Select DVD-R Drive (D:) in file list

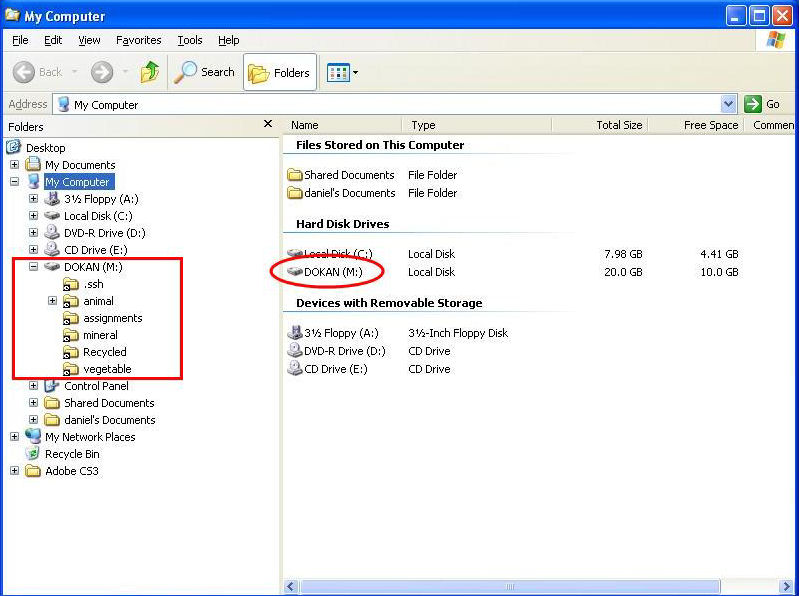point(296,351)
